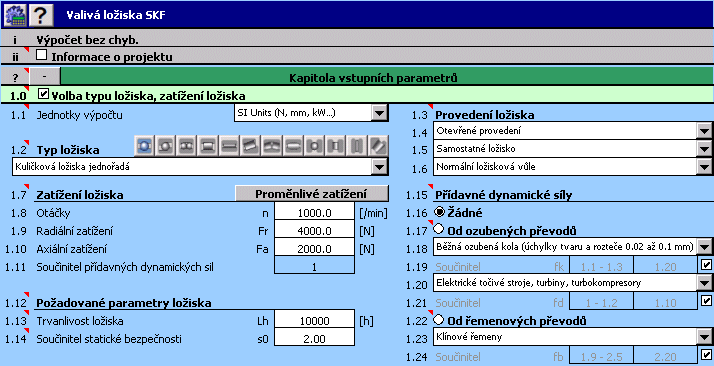The height and width of the screenshot is (366, 714).
Task: Click the fk range 1.1 - 1.3 cell
Action: click(601, 267)
